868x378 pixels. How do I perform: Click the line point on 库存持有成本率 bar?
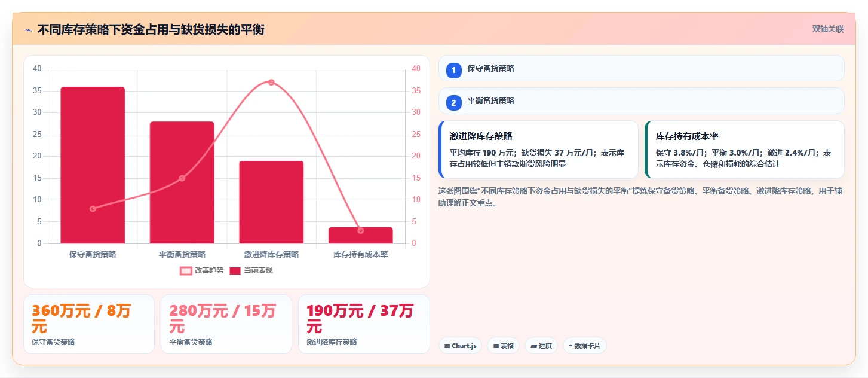click(361, 230)
